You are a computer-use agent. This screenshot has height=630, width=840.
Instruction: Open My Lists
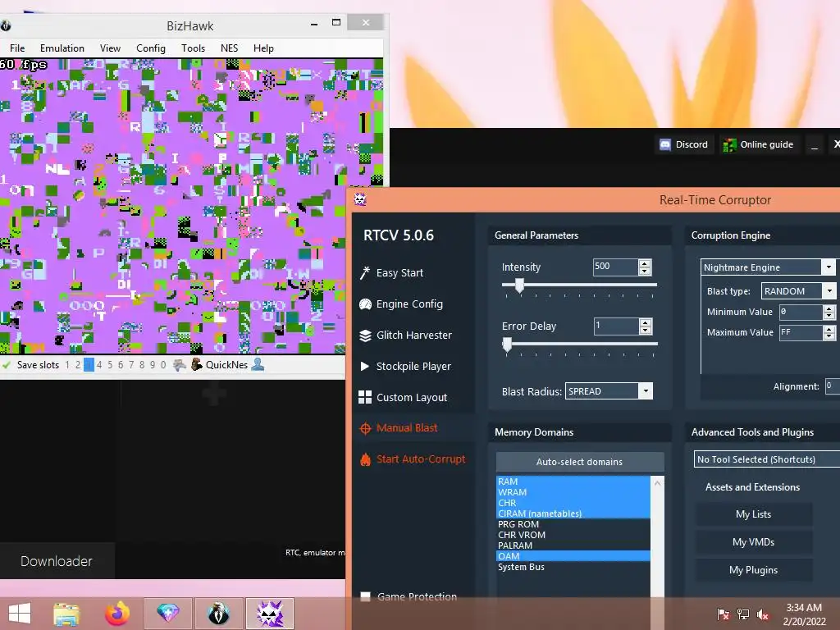point(753,514)
